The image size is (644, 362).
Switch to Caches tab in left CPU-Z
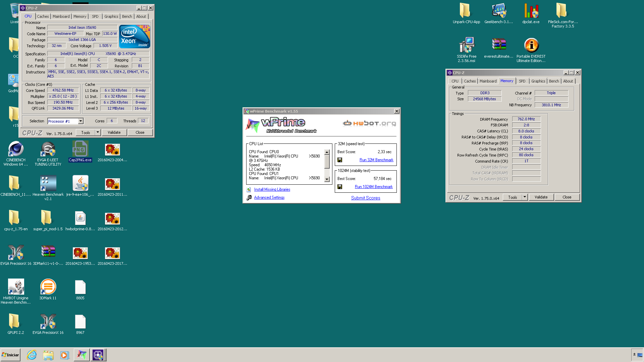(43, 16)
